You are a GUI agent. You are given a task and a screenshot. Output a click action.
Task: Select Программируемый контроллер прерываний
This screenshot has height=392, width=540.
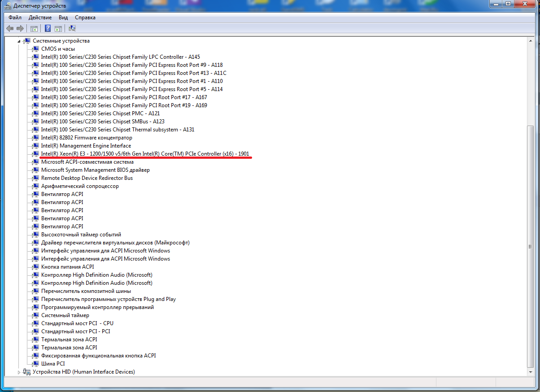[x=97, y=307]
